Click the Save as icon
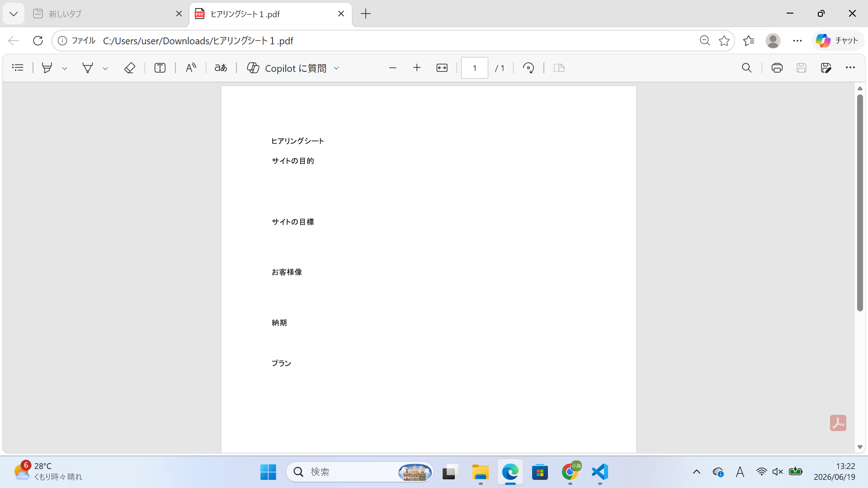This screenshot has height=488, width=868. point(826,68)
